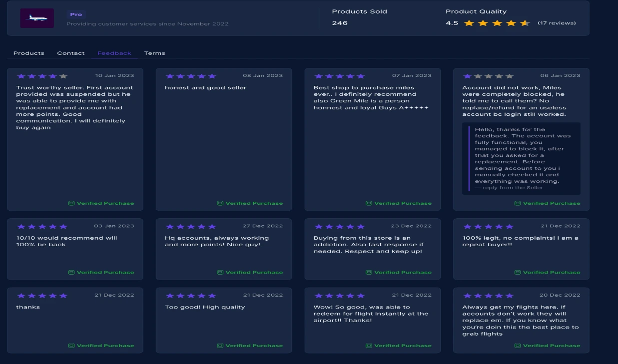The image size is (618, 364).
Task: Click the gray fifth star on the 10 Jan 2023 review
Action: click(63, 76)
